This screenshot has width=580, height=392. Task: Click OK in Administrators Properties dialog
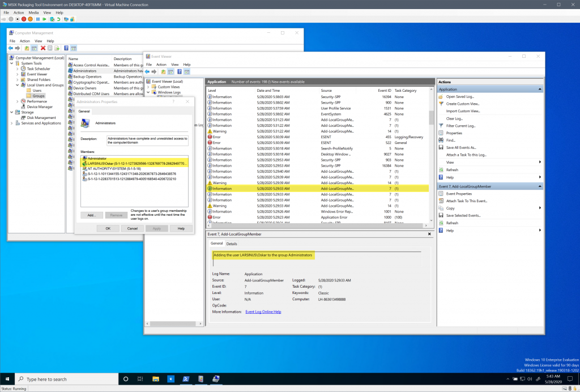108,228
